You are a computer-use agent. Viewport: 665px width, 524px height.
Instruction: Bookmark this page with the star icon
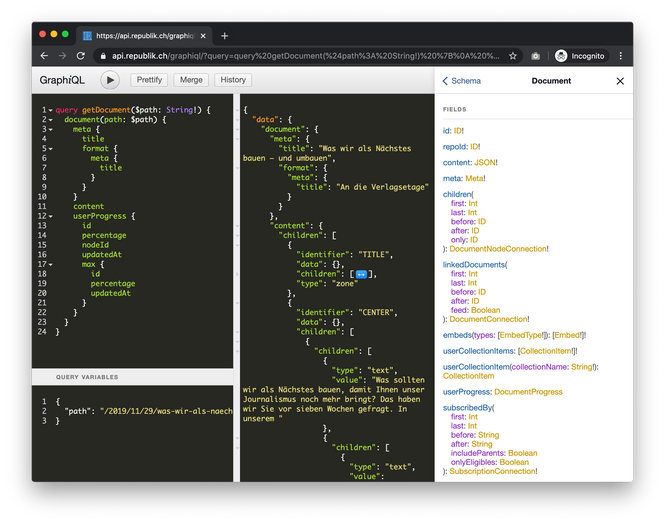[513, 56]
